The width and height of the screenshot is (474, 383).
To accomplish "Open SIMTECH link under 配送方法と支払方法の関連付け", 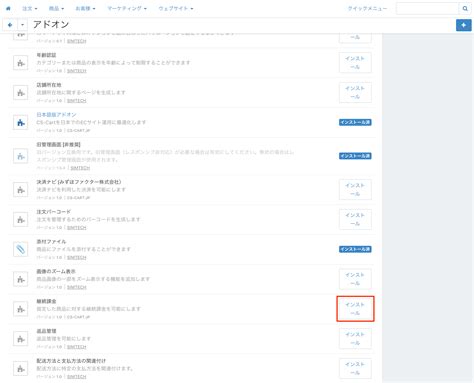I will point(77,377).
